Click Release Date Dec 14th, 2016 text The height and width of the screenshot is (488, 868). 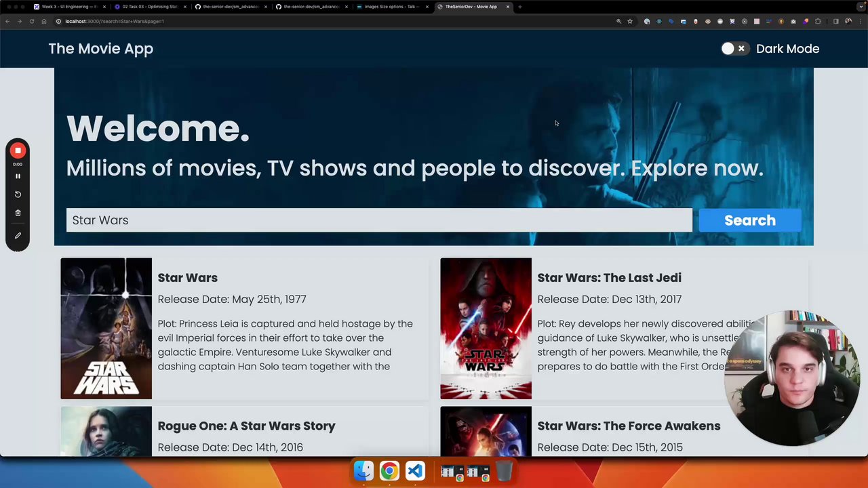[x=231, y=447]
